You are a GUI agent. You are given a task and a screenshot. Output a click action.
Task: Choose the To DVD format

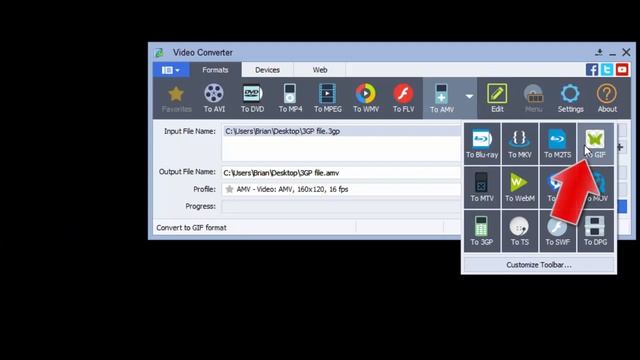[252, 99]
